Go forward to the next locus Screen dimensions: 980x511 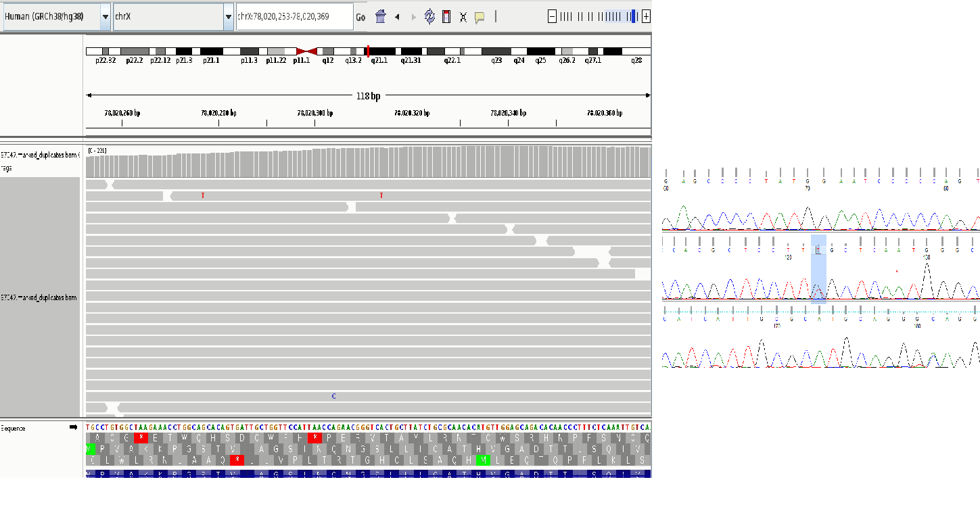(414, 17)
